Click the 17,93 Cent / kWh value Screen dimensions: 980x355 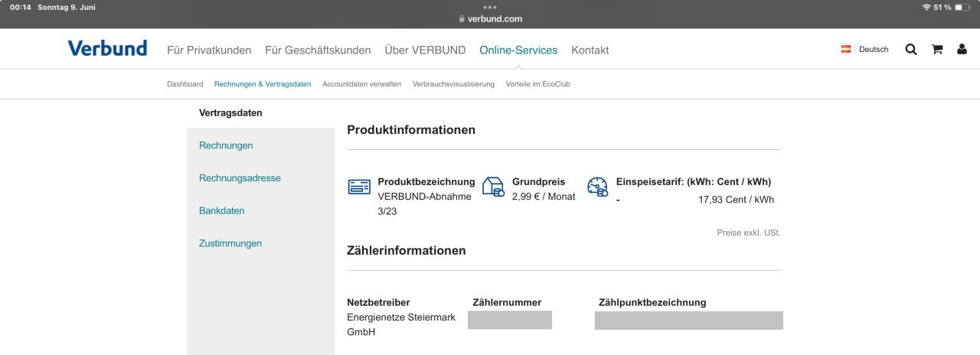tap(736, 200)
